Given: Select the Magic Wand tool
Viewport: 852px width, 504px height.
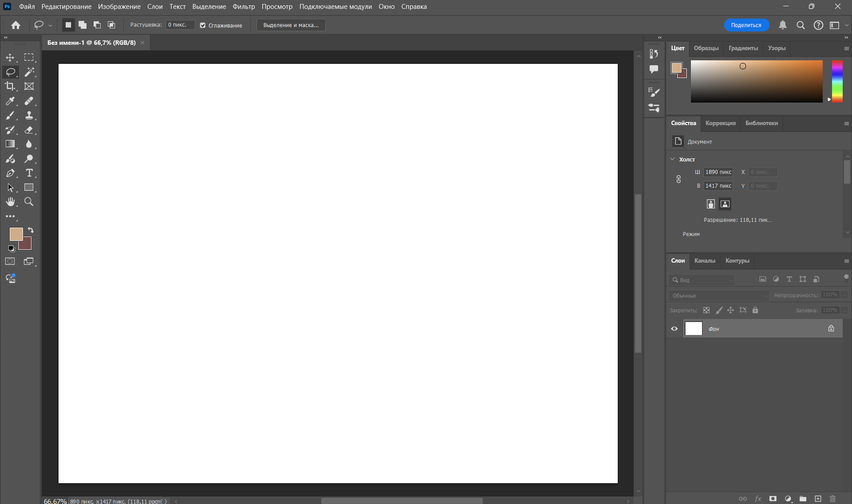Looking at the screenshot, I should point(29,72).
